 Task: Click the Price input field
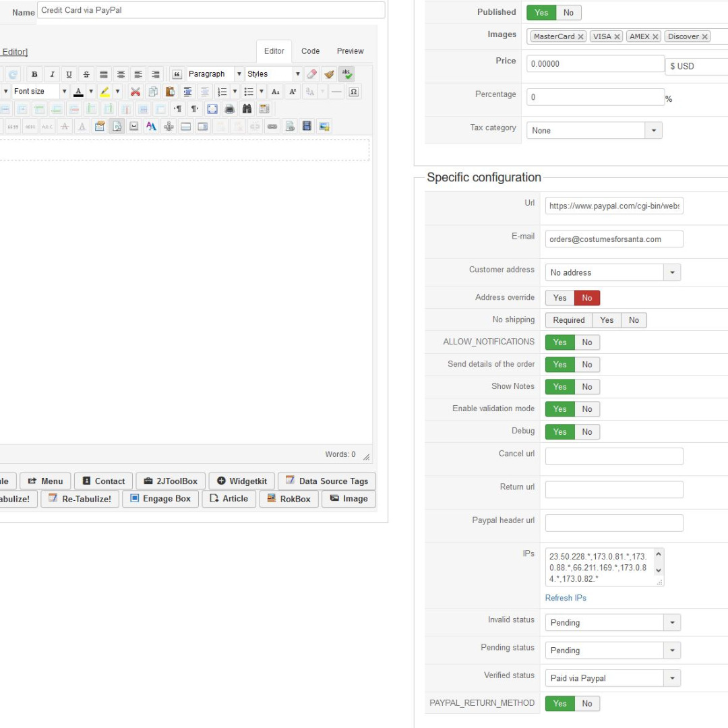point(595,63)
